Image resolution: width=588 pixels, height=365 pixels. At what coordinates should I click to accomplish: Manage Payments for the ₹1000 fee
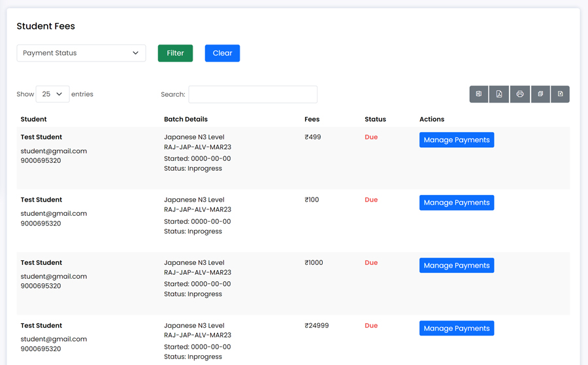tap(457, 265)
